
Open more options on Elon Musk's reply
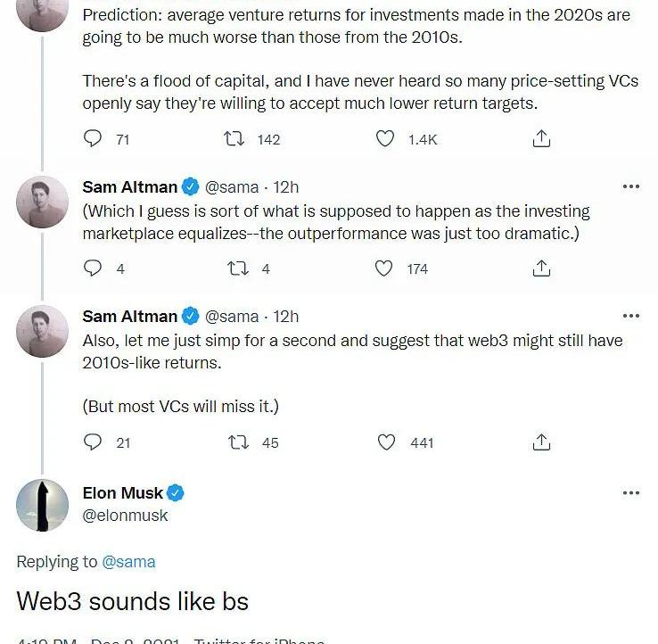[x=631, y=493]
